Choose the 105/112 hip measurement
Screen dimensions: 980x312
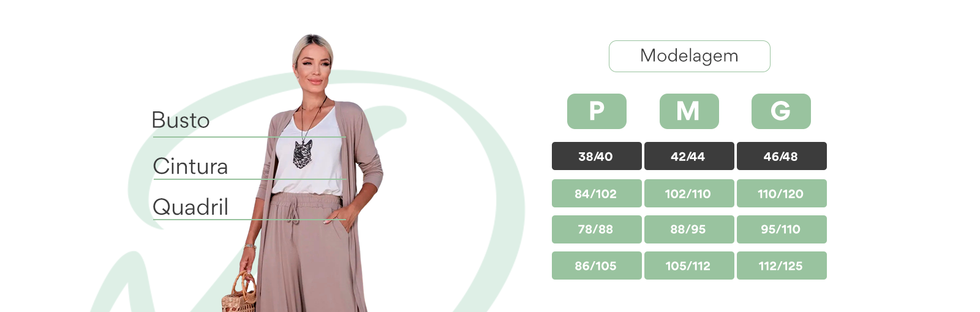point(689,266)
